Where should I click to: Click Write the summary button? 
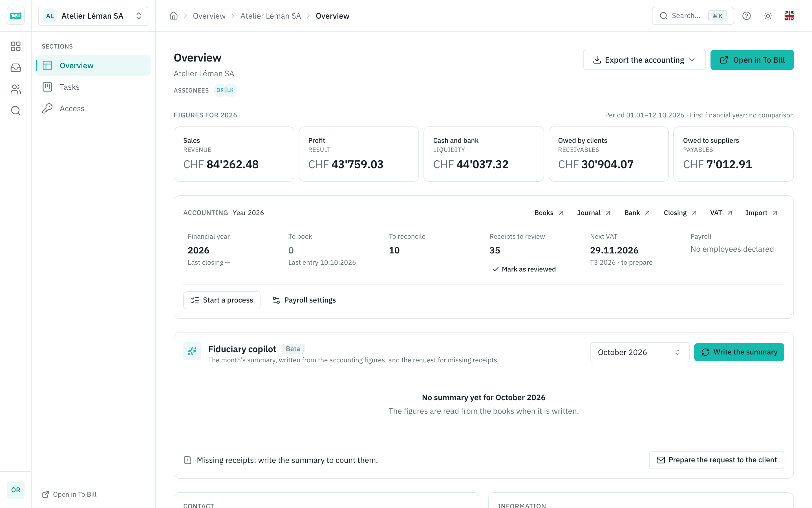coord(739,352)
